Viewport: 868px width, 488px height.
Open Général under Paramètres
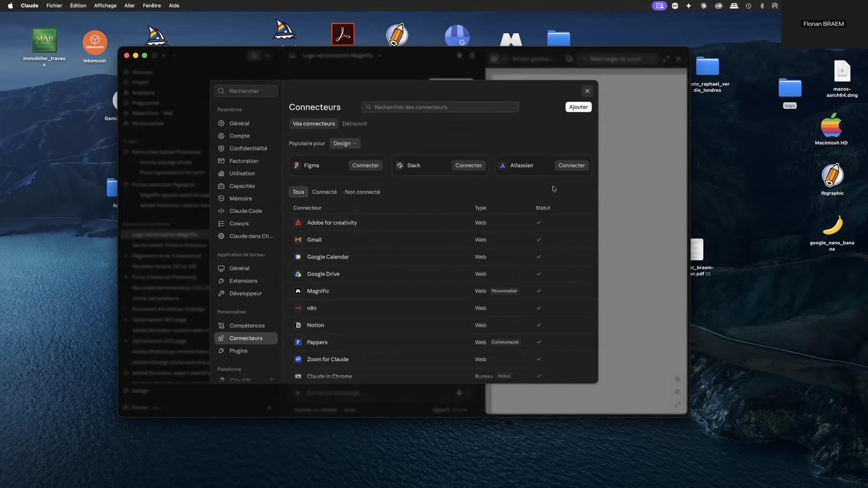click(x=246, y=124)
